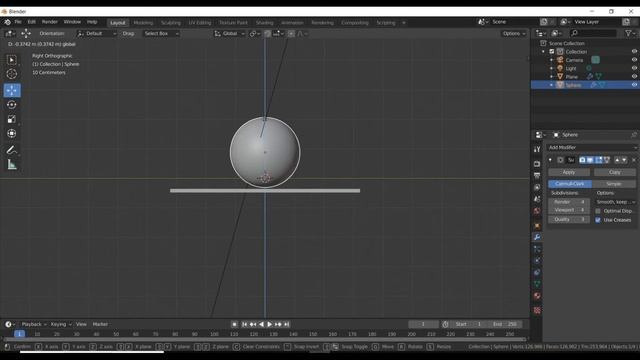Hide the Camera using its eye icon
Viewport: 640px width, 360px height.
click(x=634, y=60)
